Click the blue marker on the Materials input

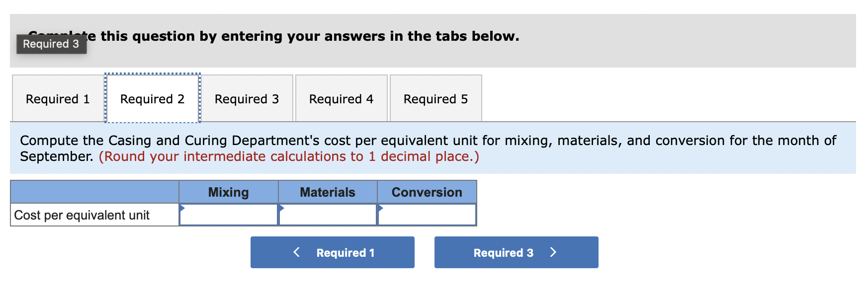(281, 208)
